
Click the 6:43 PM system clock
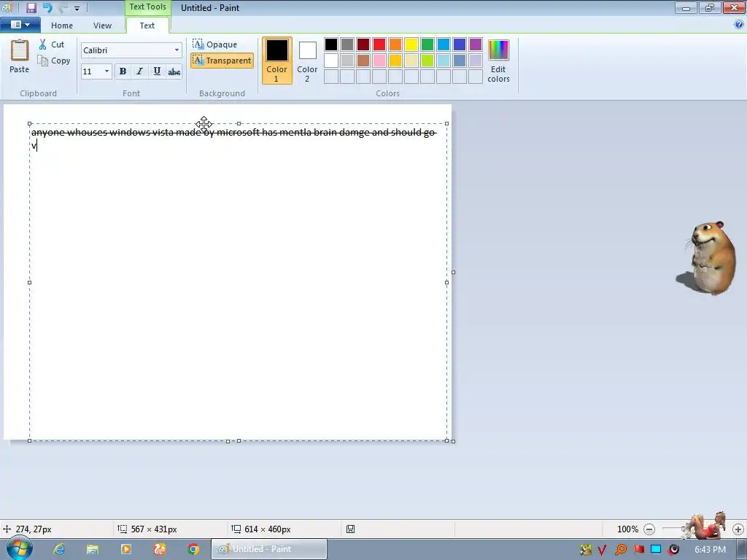(x=710, y=550)
